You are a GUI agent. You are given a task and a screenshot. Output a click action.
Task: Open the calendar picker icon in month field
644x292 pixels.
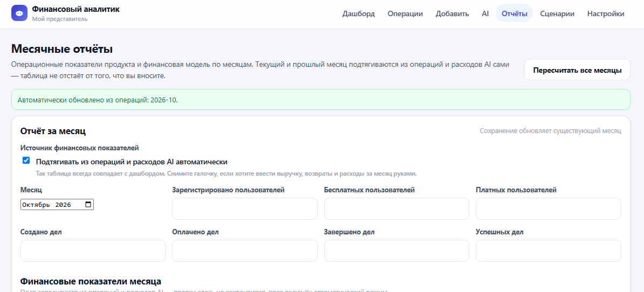click(88, 204)
